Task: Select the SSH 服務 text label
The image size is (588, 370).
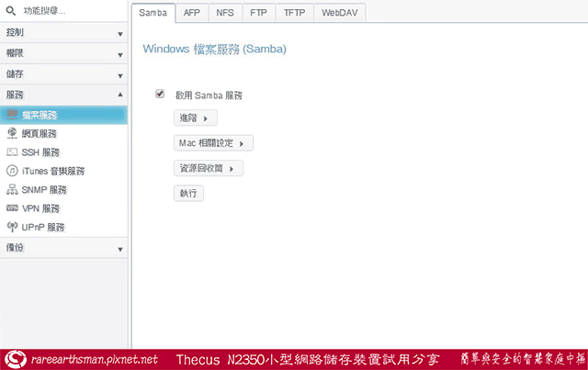Action: pos(40,152)
